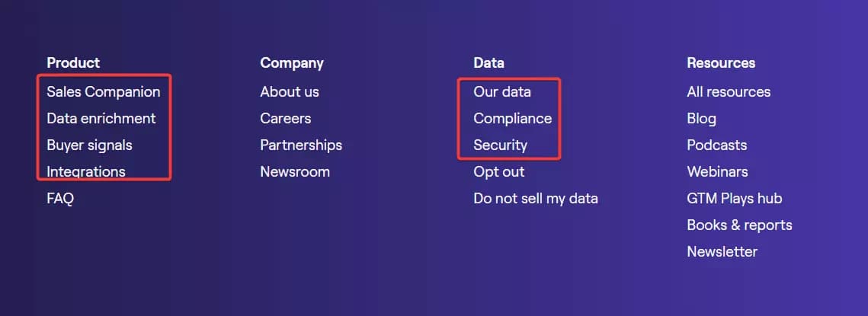Click the Opt out link
This screenshot has height=316, width=868.
[x=498, y=172]
